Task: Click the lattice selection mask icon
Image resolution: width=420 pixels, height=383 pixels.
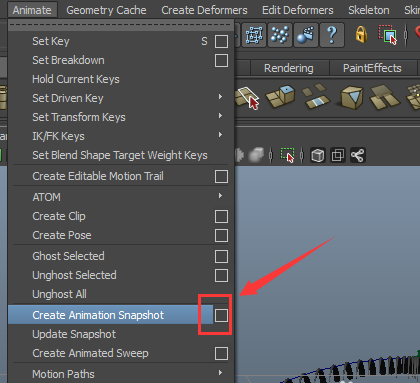Action: (x=254, y=35)
